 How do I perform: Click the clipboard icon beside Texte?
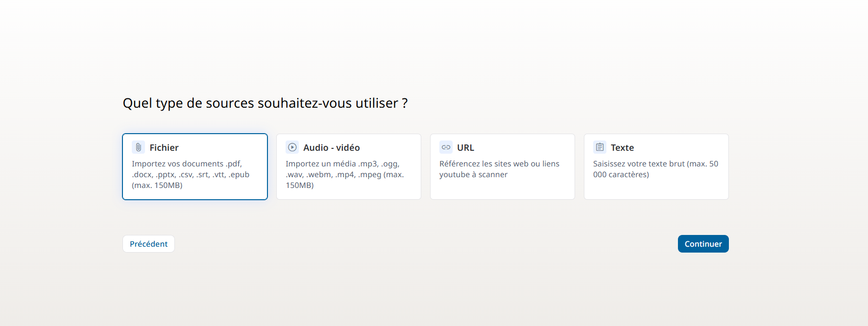point(600,147)
